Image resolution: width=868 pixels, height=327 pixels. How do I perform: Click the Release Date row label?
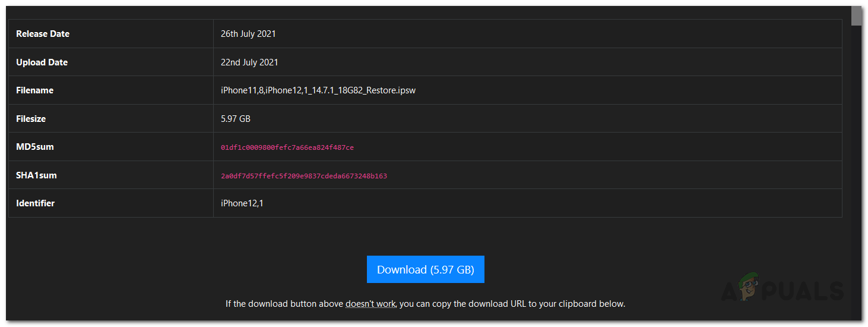43,34
